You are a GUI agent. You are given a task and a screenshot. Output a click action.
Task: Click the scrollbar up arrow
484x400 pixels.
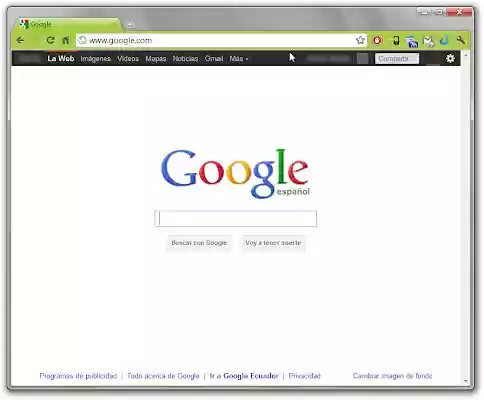(466, 55)
